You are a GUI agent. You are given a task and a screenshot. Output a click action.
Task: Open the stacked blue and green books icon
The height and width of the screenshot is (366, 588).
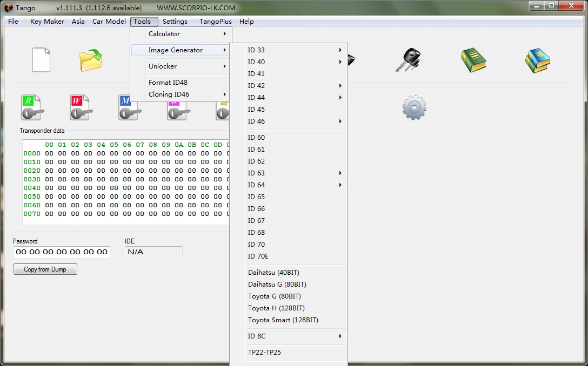pyautogui.click(x=538, y=60)
